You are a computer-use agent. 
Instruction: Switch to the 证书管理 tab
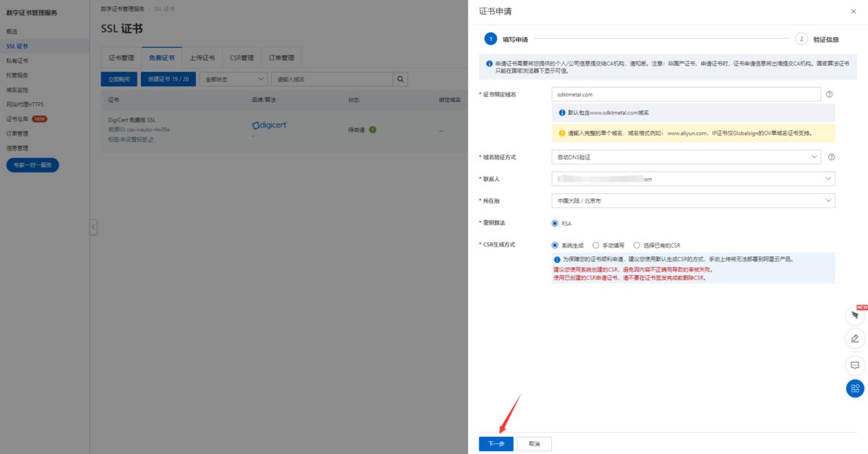click(122, 57)
